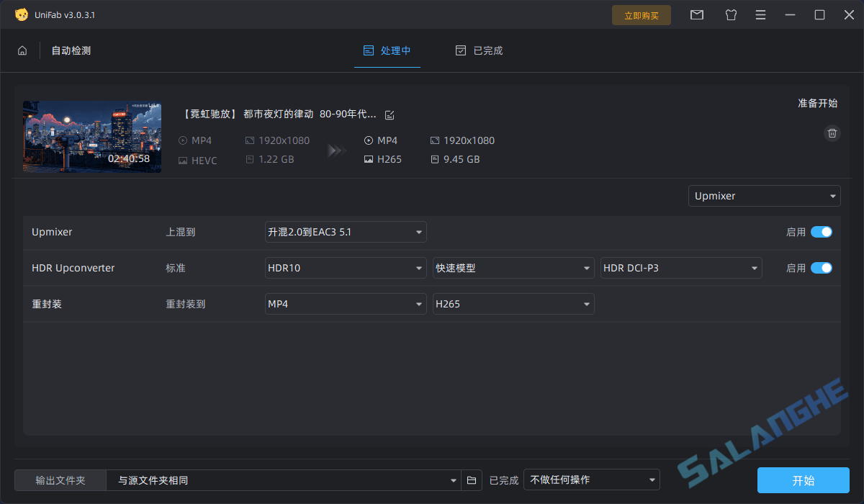Open the Upmixer preset dropdown

764,195
